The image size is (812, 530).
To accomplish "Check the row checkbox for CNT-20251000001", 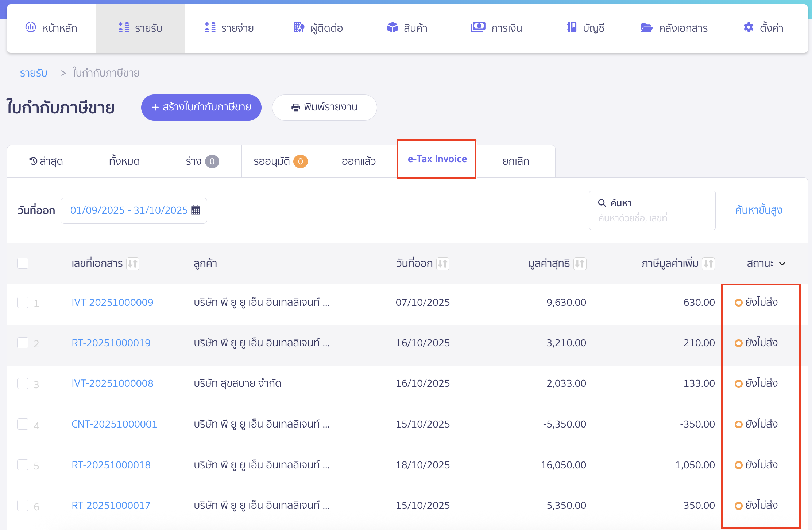I will pos(23,424).
